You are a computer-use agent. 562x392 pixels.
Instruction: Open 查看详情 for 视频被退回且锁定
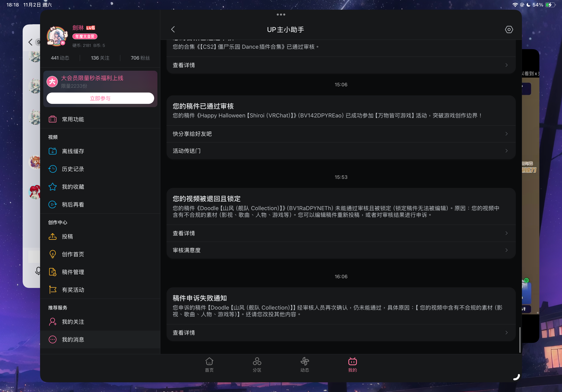341,233
